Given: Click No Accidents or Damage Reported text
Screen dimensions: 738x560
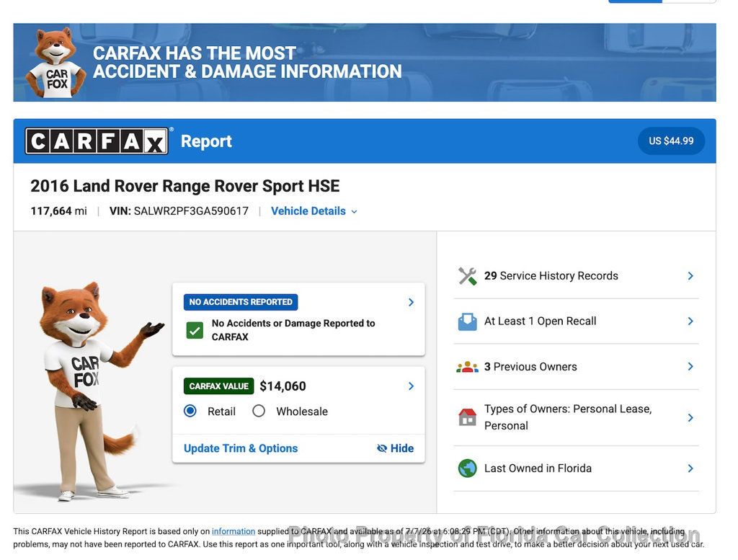Looking at the screenshot, I should 293,330.
